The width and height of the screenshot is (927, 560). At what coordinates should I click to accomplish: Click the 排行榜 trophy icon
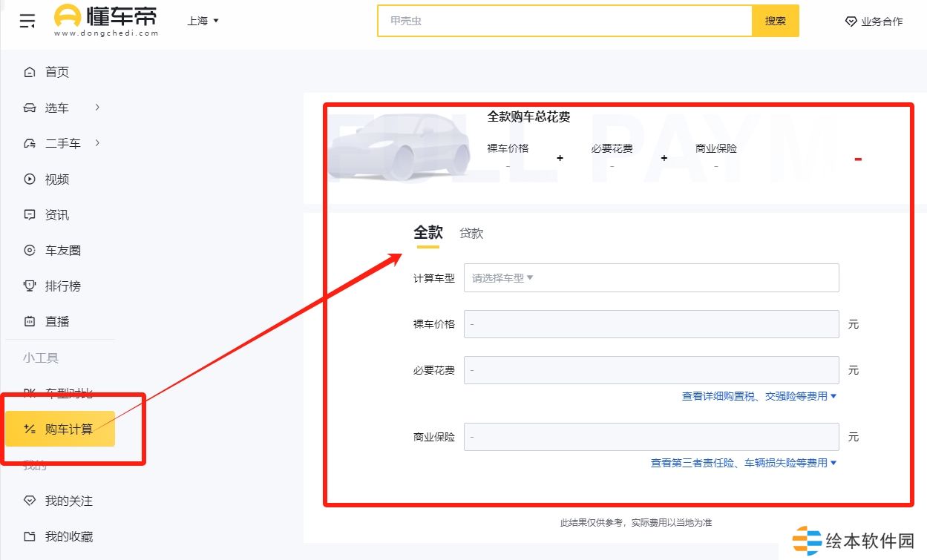[x=30, y=286]
